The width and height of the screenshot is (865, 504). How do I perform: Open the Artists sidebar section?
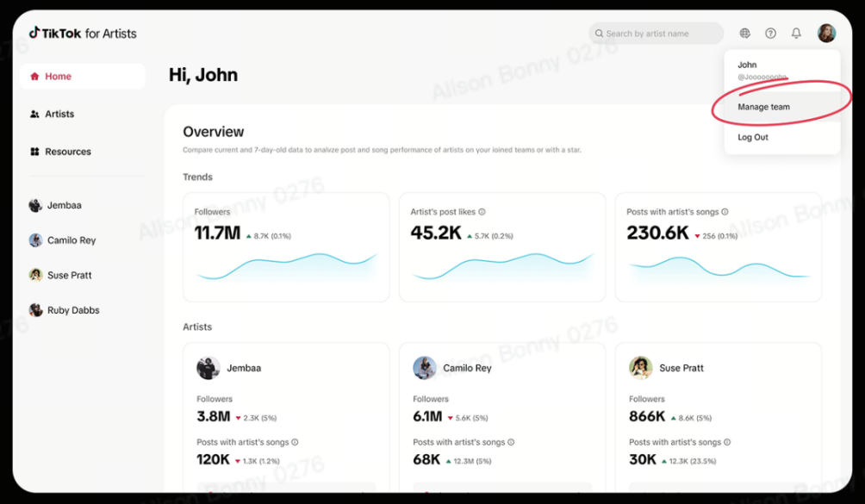pos(59,114)
